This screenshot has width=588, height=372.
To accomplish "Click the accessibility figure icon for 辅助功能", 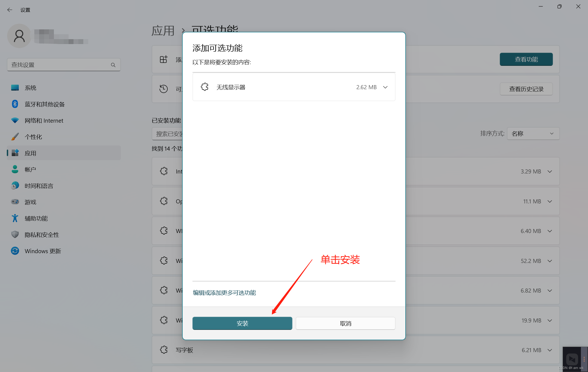I will (15, 218).
